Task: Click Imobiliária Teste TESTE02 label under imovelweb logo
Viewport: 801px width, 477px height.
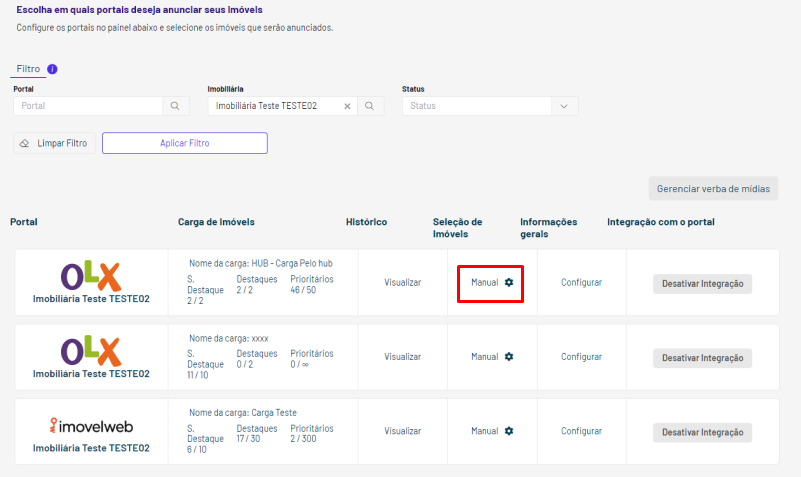Action: pos(91,448)
